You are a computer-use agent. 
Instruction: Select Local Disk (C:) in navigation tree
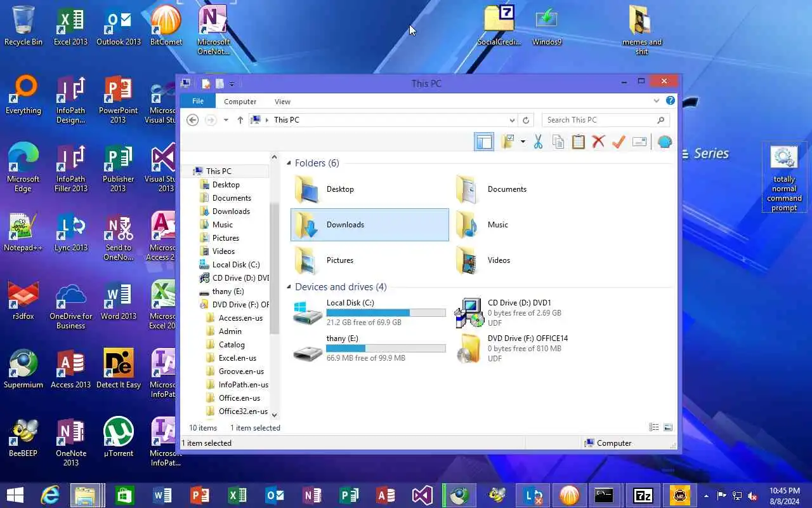[x=235, y=265]
